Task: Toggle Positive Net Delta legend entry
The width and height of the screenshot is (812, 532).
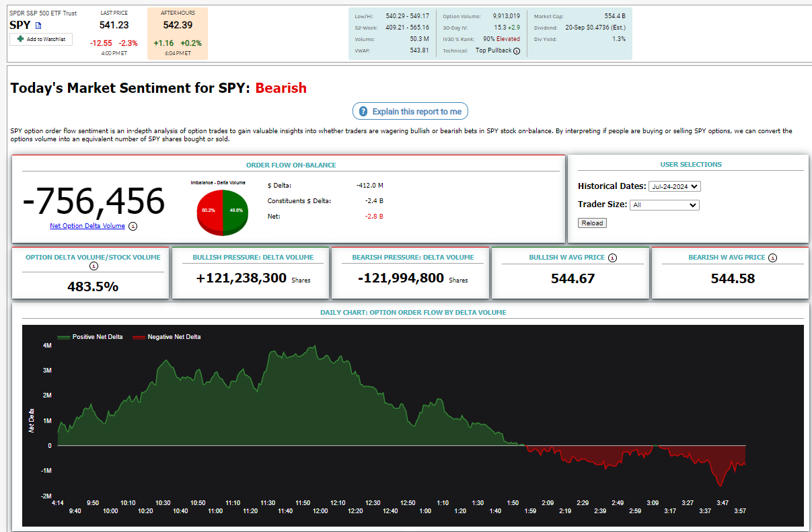Action: pyautogui.click(x=91, y=337)
